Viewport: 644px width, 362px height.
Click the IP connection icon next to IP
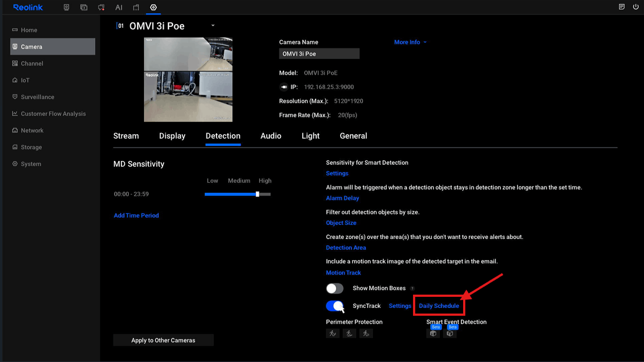(x=284, y=87)
